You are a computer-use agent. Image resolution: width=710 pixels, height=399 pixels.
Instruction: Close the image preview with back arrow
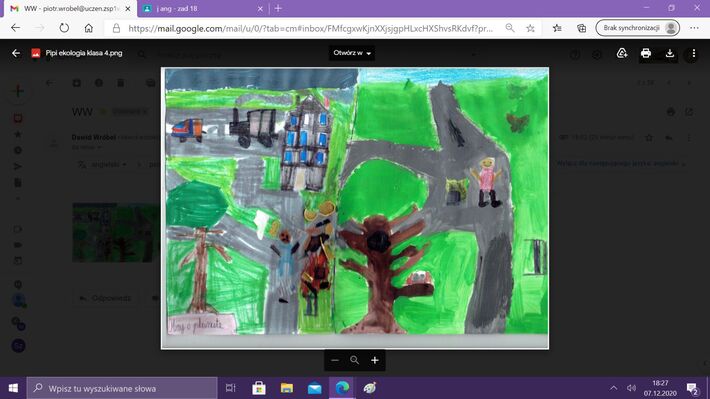click(16, 53)
